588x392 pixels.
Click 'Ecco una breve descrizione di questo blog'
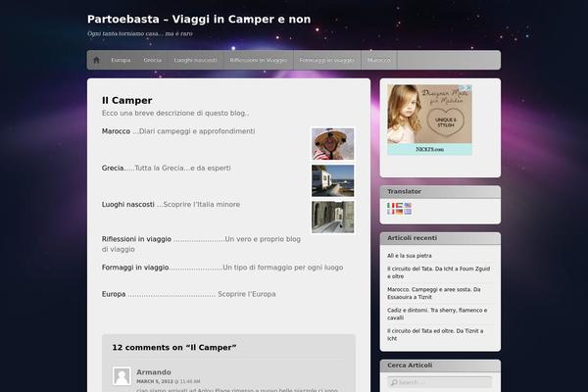[175, 113]
